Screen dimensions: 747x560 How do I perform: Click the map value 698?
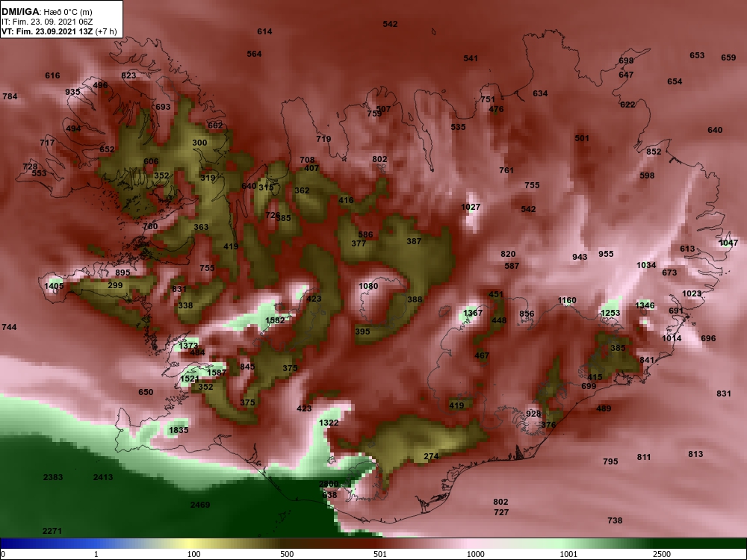pos(626,60)
